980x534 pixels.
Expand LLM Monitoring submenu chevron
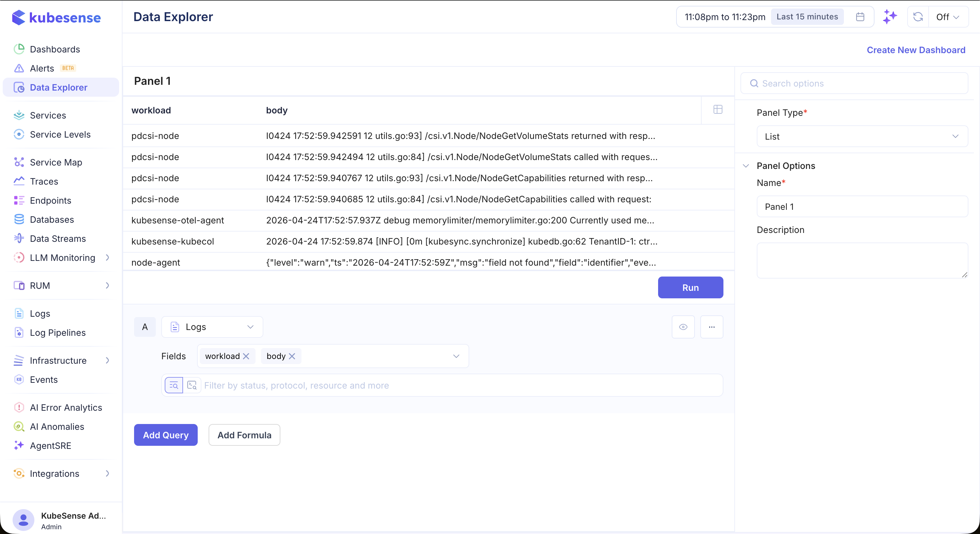107,257
